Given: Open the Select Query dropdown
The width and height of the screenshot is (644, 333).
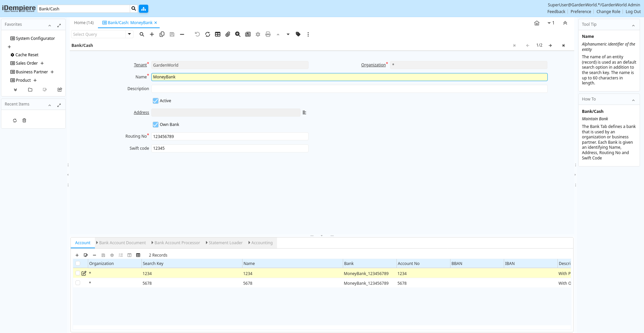Looking at the screenshot, I should click(x=129, y=34).
